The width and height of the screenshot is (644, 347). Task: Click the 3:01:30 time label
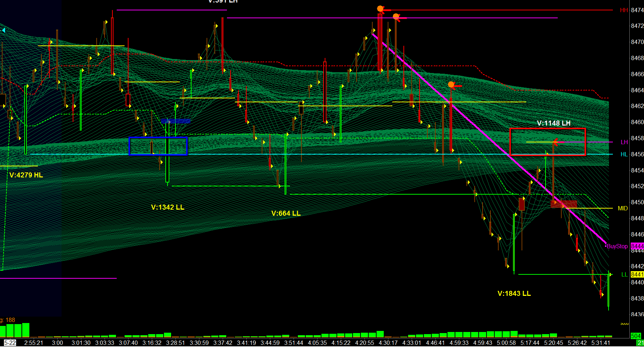click(x=81, y=343)
